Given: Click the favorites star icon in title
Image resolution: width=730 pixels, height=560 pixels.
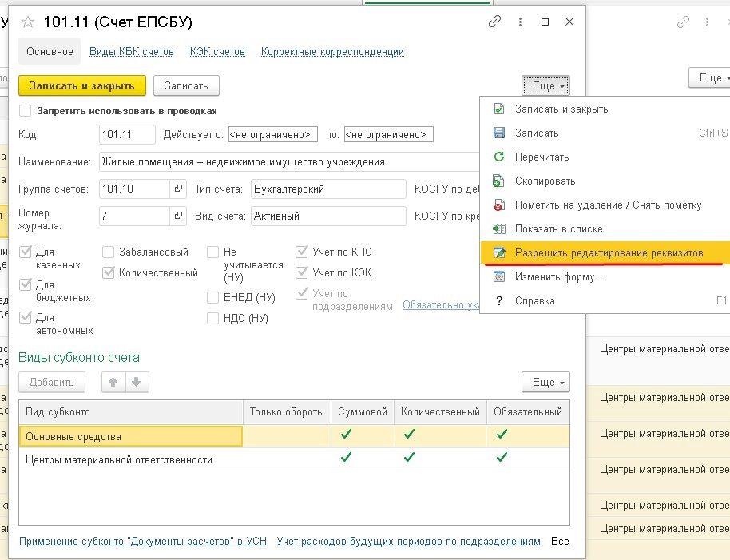Looking at the screenshot, I should click(x=28, y=22).
